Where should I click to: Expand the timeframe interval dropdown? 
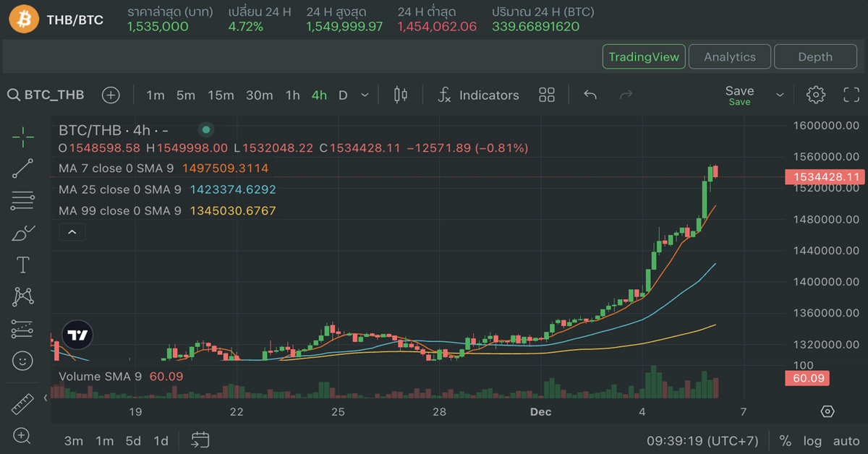365,95
